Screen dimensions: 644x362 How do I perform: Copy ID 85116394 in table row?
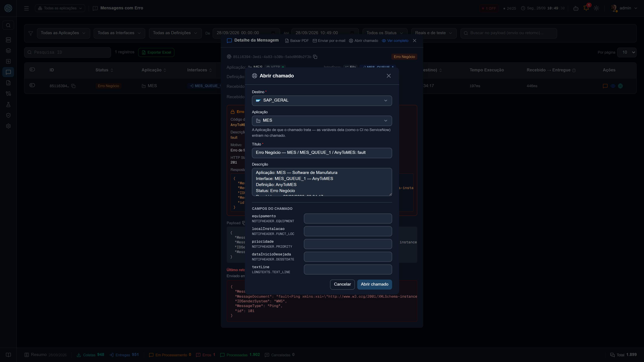[x=73, y=86]
